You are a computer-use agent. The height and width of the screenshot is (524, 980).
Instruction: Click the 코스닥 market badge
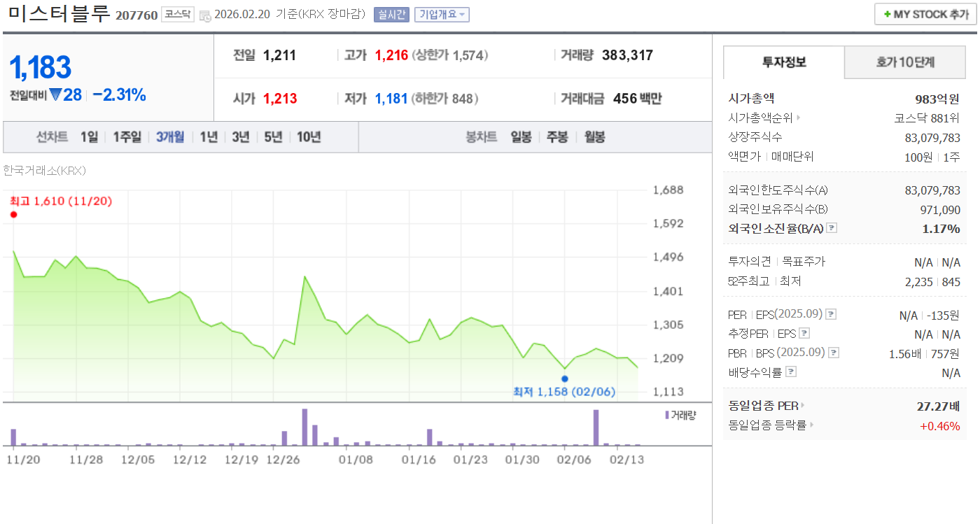coord(178,14)
